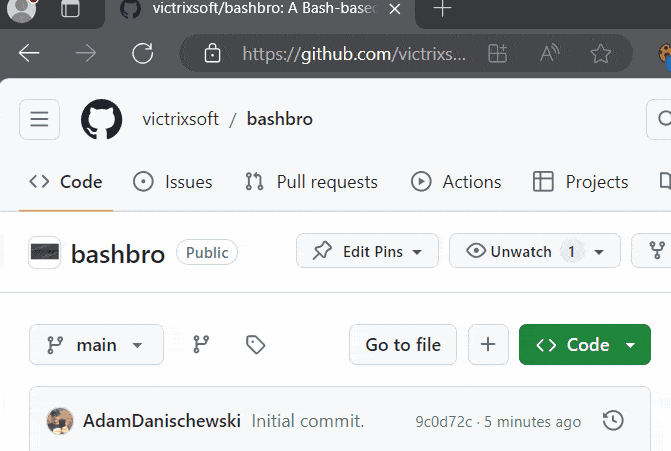Viewport: 671px width, 451px height.
Task: Click the victrixsoft owner link
Action: coord(181,119)
